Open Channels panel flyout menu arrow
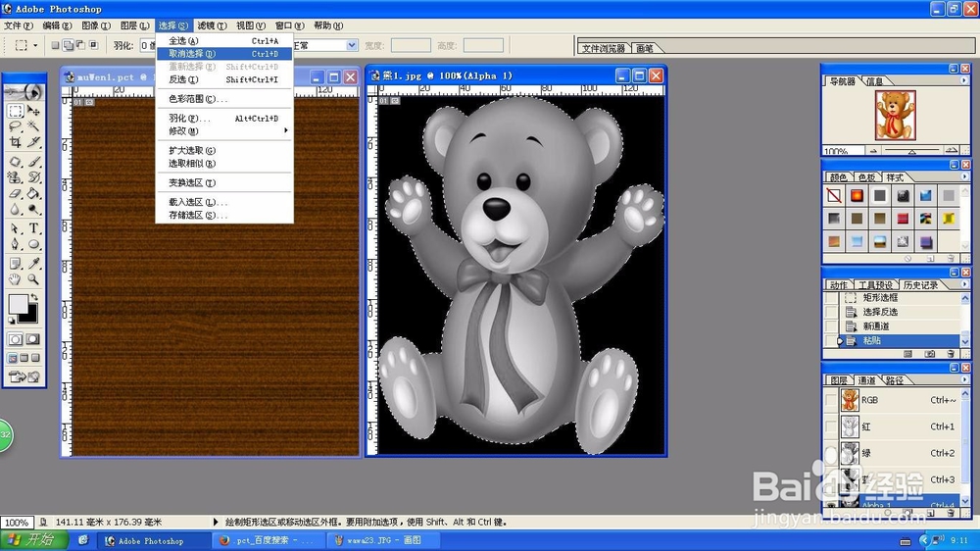 [963, 379]
